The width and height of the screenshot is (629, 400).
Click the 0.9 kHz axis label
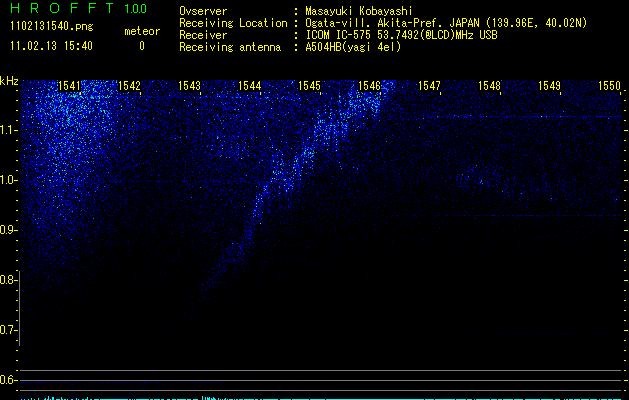8,230
